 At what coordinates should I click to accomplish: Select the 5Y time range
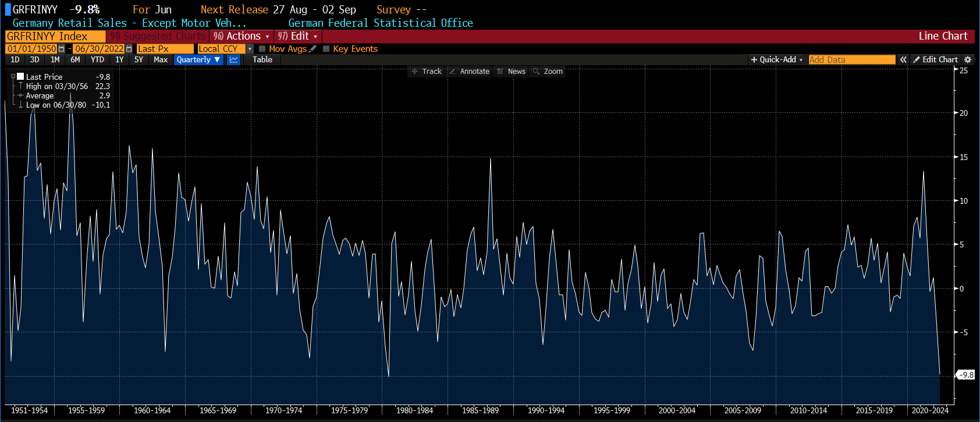tap(139, 60)
